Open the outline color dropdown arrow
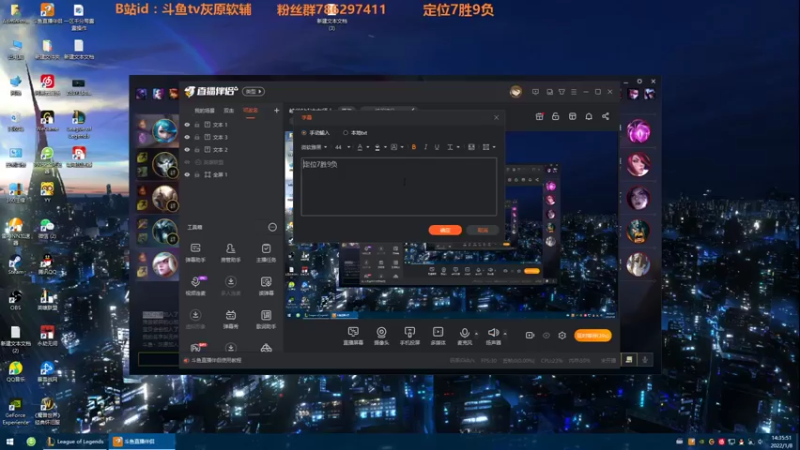The width and height of the screenshot is (800, 450). pos(385,147)
